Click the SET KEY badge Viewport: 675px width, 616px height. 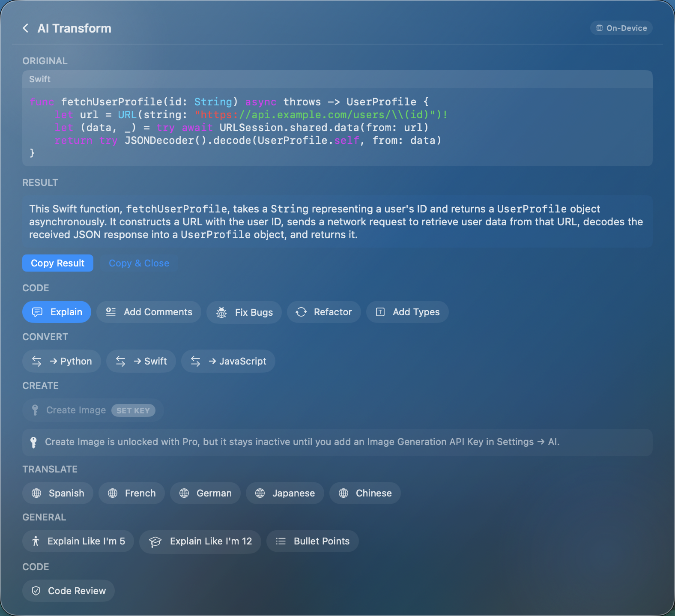[x=133, y=410]
